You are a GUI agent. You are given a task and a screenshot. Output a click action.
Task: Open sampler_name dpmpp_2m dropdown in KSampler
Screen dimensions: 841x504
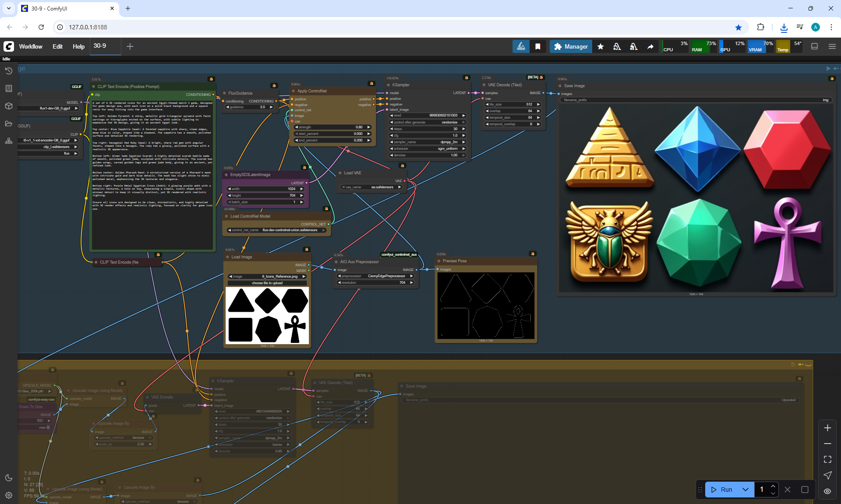point(428,142)
